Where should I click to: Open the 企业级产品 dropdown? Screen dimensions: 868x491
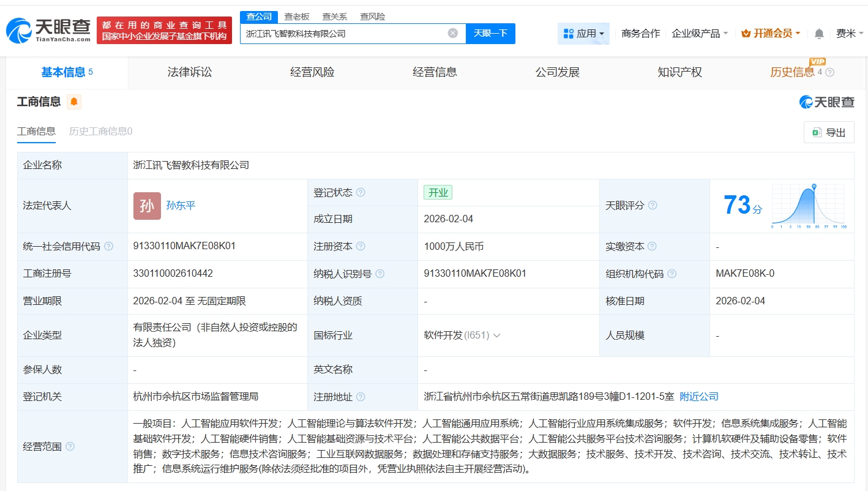click(700, 34)
